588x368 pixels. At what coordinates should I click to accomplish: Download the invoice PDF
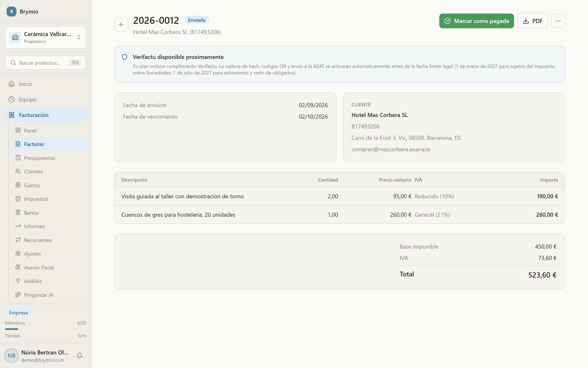click(533, 21)
